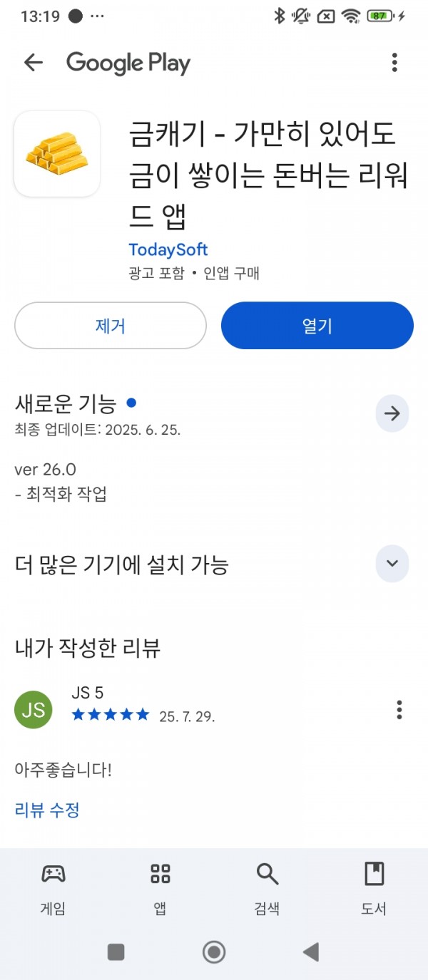Viewport: 428px width, 980px height.
Task: Switch to the 앱 tab
Action: point(160,888)
